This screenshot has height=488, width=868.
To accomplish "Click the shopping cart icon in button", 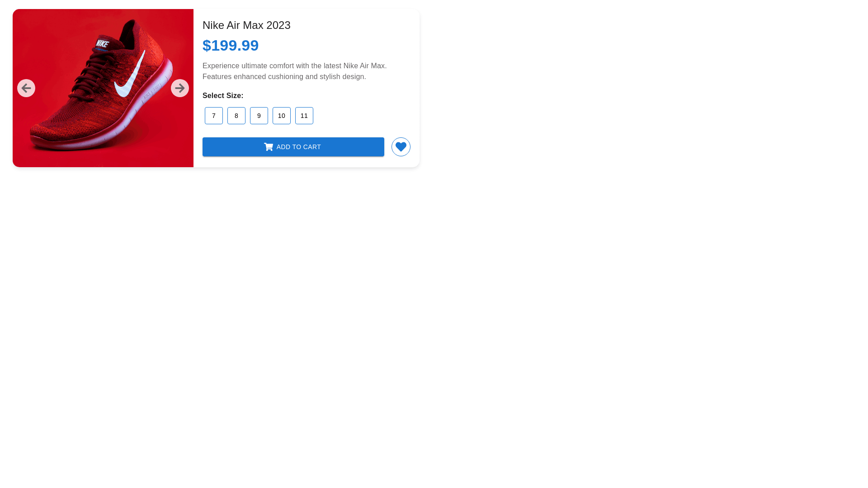I will (x=269, y=147).
